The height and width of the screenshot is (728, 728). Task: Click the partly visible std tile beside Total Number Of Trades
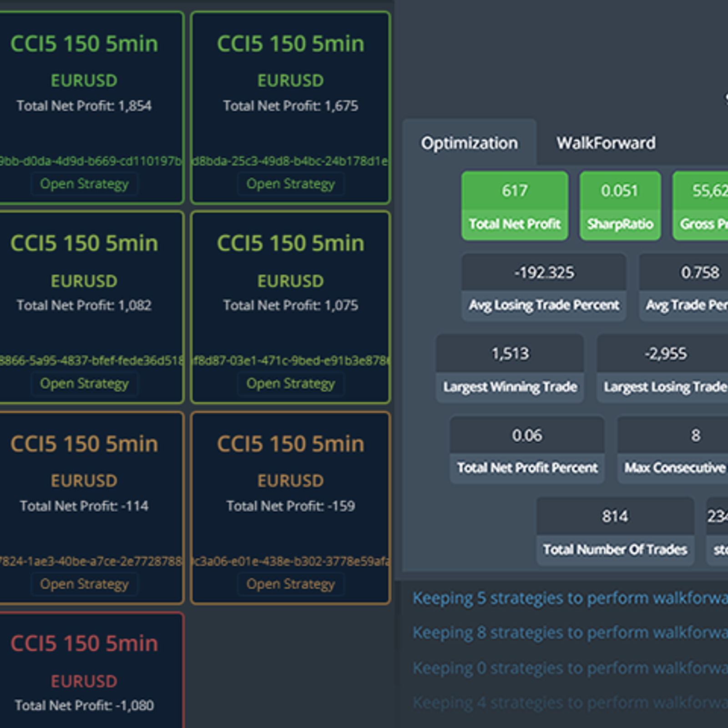(718, 531)
